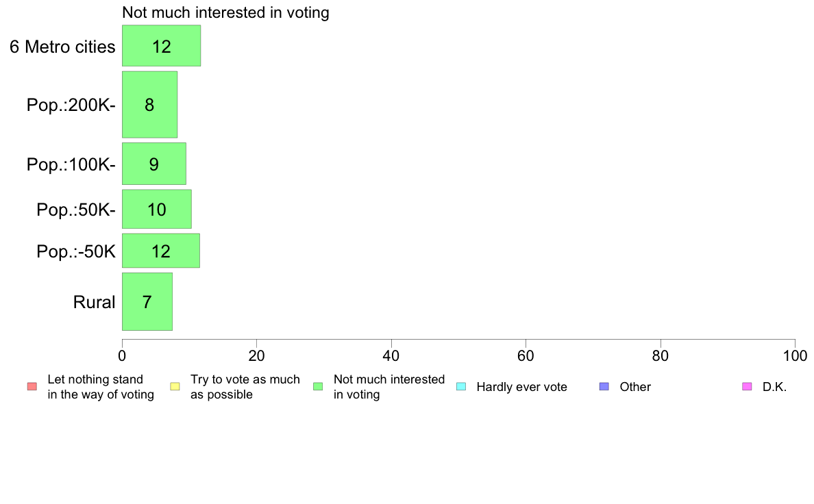Click the yellow 'Try to vote' legend swatch
Viewport: 814px width, 504px height.
click(x=175, y=387)
